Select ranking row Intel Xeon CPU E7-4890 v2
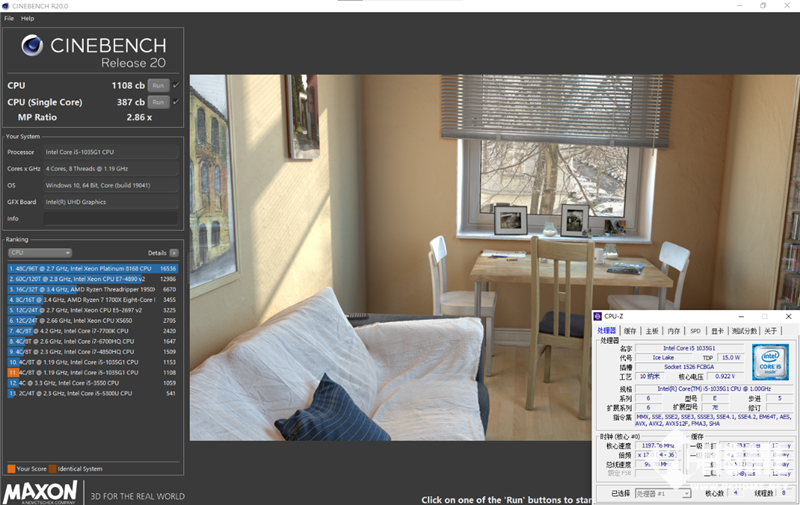Viewport: 800px width, 505px height. click(x=92, y=279)
